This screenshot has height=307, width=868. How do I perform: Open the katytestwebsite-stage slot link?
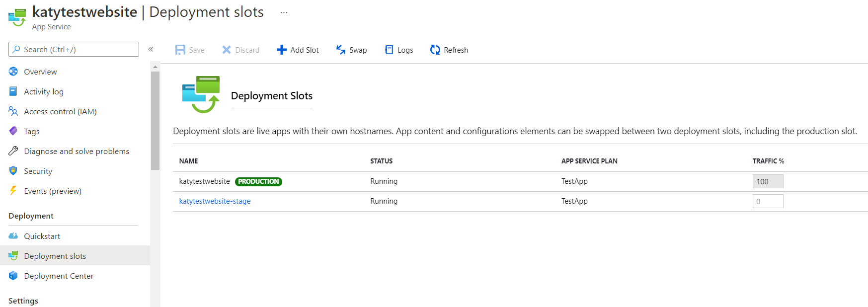pos(215,201)
